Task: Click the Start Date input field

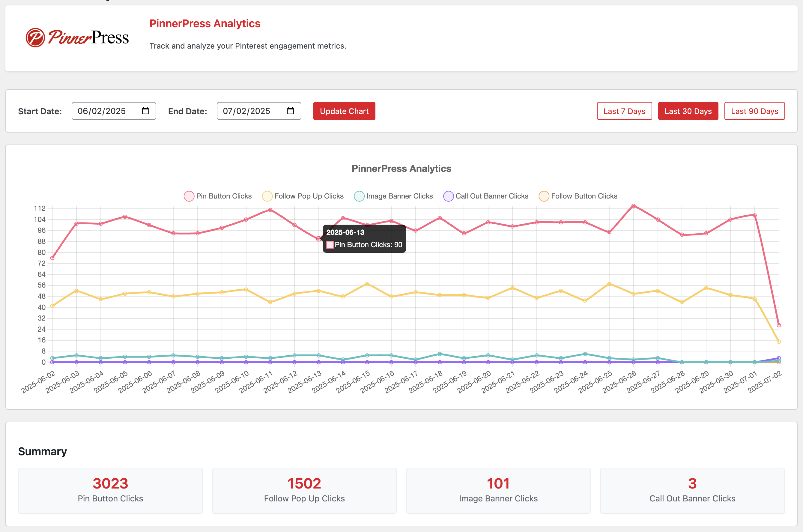Action: click(x=102, y=111)
